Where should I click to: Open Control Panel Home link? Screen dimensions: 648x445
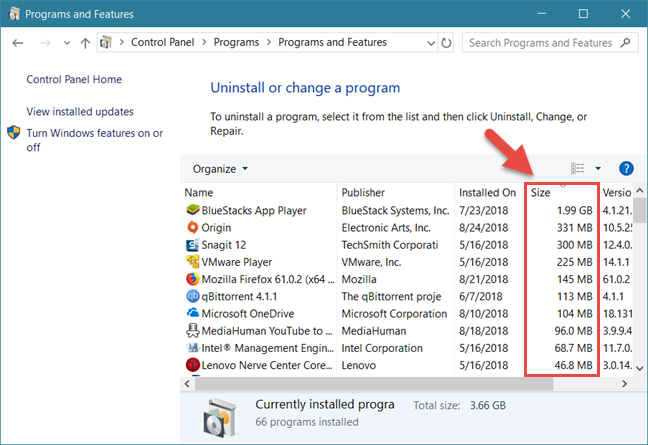(74, 79)
